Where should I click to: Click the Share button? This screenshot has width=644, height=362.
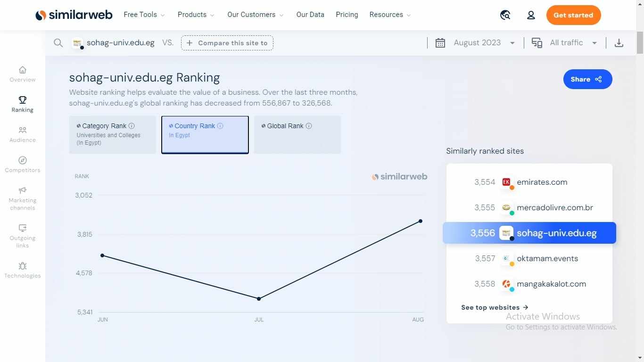[x=587, y=79]
